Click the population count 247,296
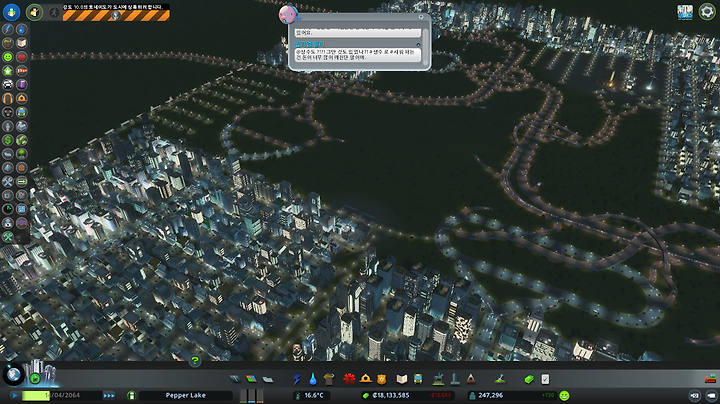Image resolution: width=720 pixels, height=404 pixels. (490, 395)
